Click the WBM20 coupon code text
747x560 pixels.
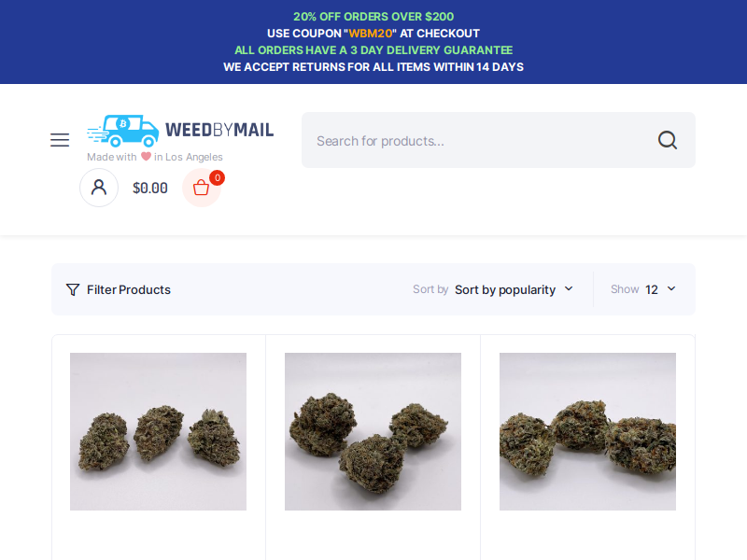[370, 34]
